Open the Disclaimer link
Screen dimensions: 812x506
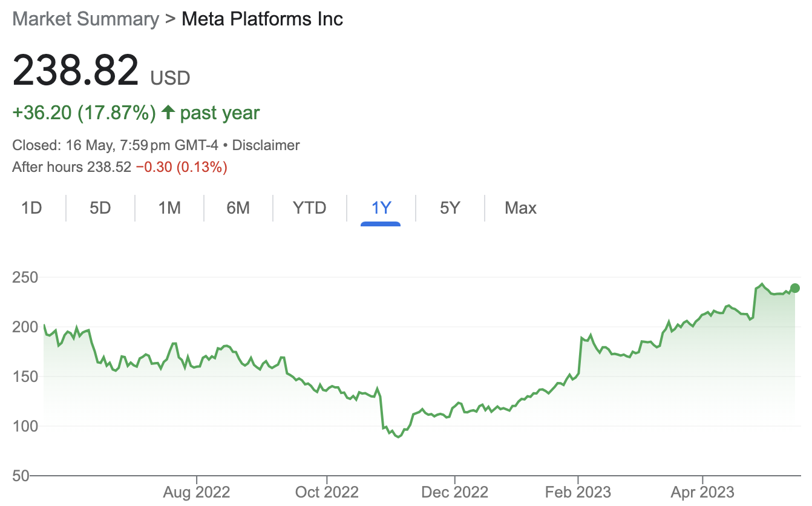[266, 145]
